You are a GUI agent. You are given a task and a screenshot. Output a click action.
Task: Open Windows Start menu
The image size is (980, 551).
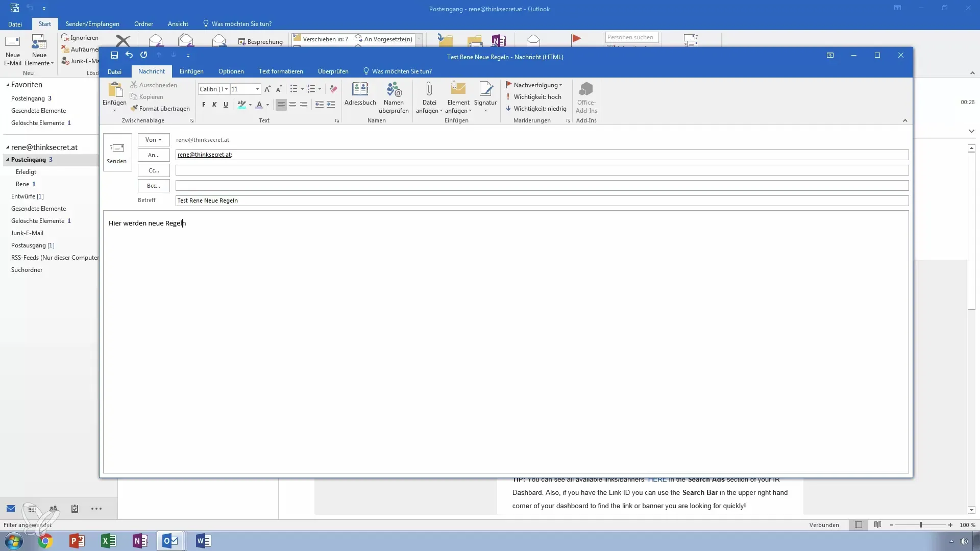click(x=14, y=541)
